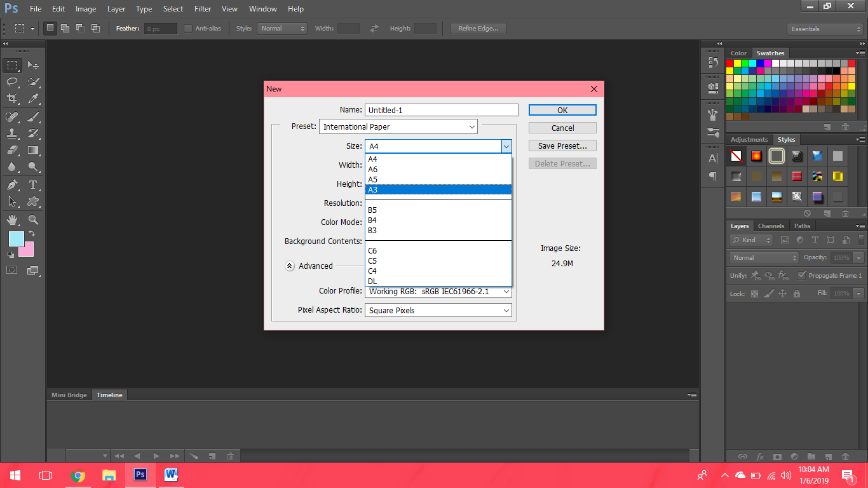Click the Add to selection mode button
Image resolution: width=868 pixels, height=488 pixels.
65,29
